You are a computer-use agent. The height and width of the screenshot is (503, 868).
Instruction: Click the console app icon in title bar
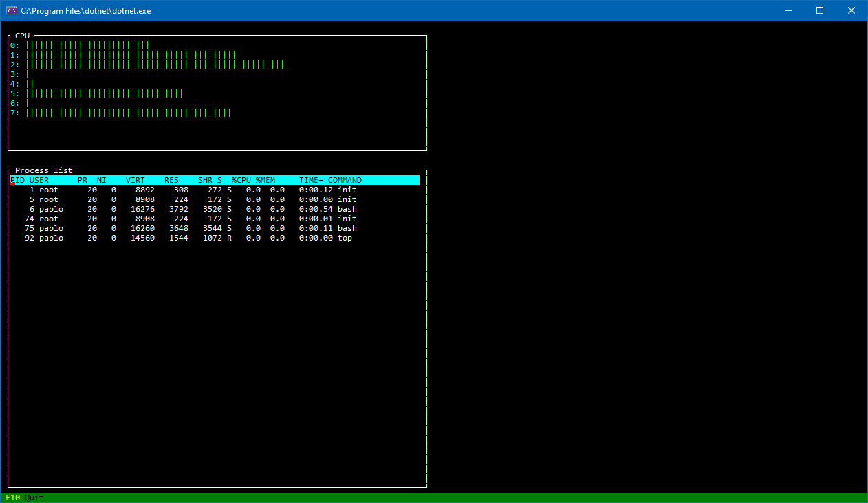pos(12,10)
